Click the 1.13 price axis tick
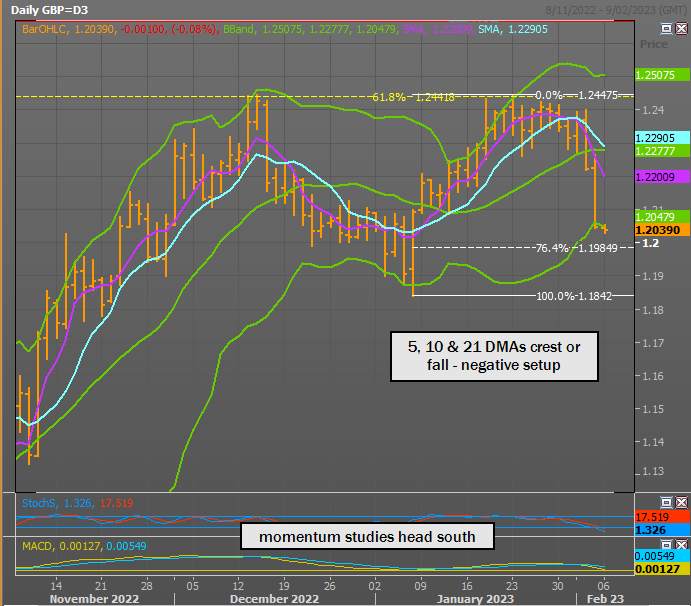Viewport: 691px width, 606px height. click(x=653, y=472)
